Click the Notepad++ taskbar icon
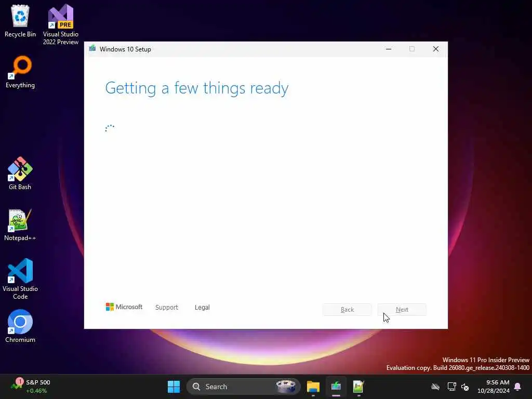 tap(358, 387)
